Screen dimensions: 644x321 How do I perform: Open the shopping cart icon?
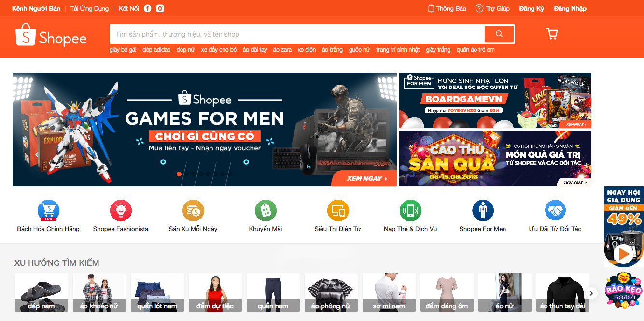[551, 33]
